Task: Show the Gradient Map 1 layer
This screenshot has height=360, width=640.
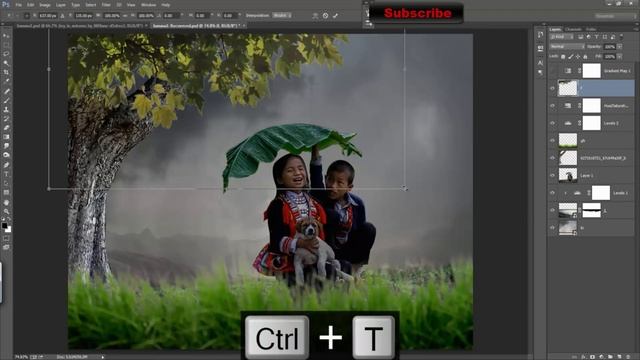Action: [x=553, y=71]
